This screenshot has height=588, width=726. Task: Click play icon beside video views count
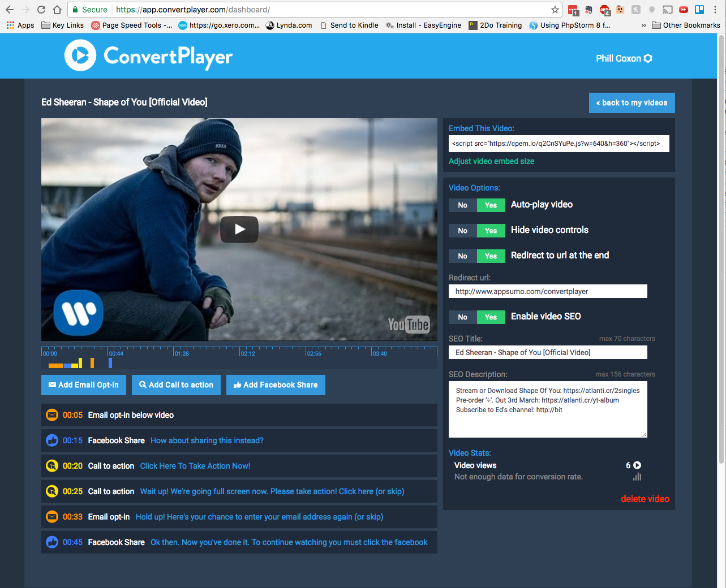(x=637, y=465)
